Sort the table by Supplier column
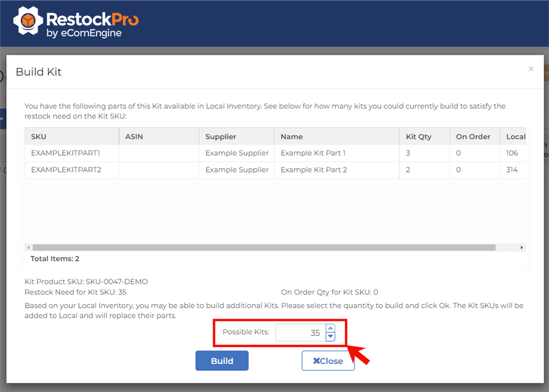Screen dimensions: 549x392 [221, 137]
